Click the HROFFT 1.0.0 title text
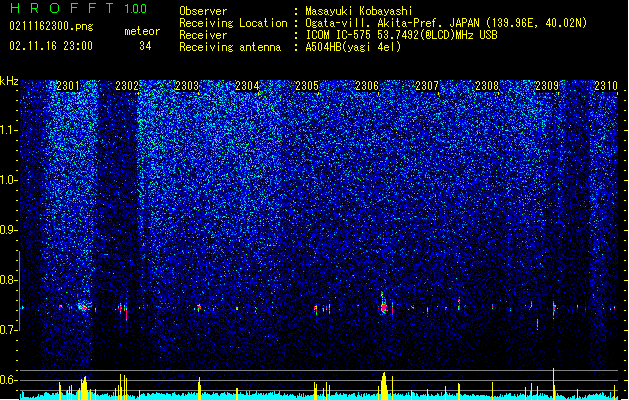Image resolution: width=629 pixels, height=400 pixels. 79,8
